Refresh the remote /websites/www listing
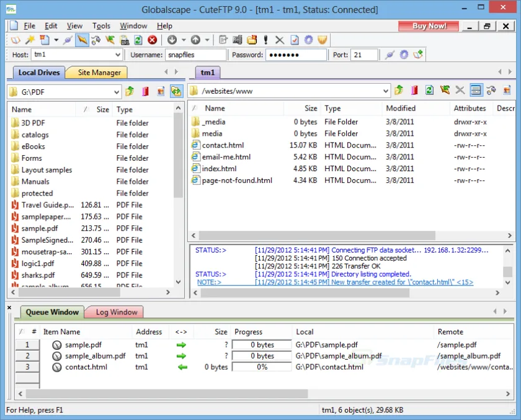The image size is (521, 420). click(429, 90)
